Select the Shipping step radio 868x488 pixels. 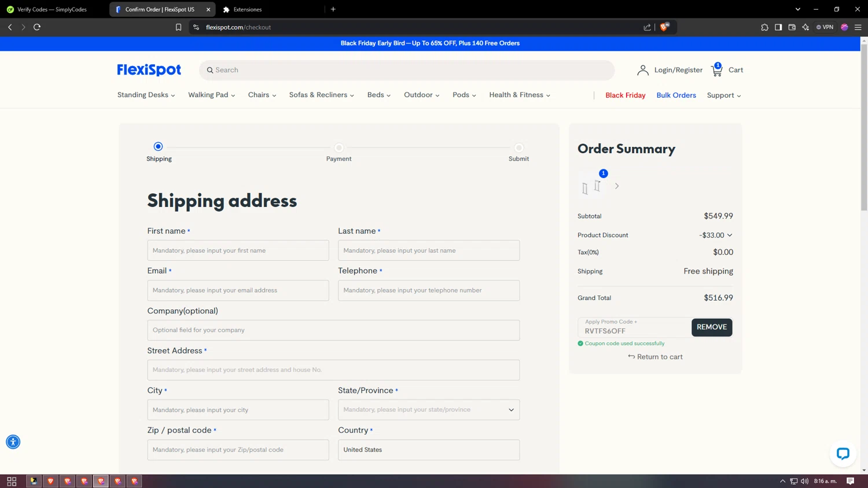[x=158, y=146]
